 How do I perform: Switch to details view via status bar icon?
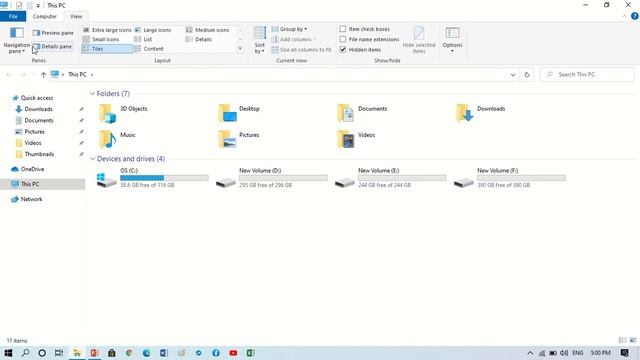pos(622,340)
